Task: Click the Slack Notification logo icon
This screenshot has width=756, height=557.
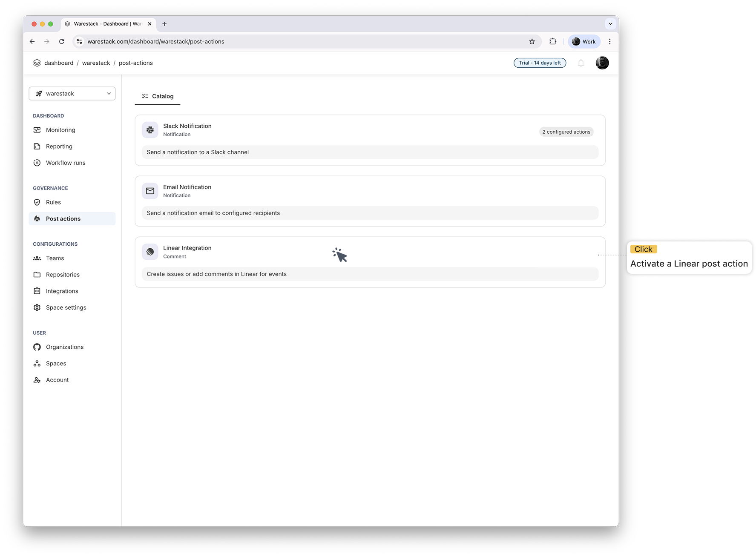Action: pyautogui.click(x=150, y=130)
